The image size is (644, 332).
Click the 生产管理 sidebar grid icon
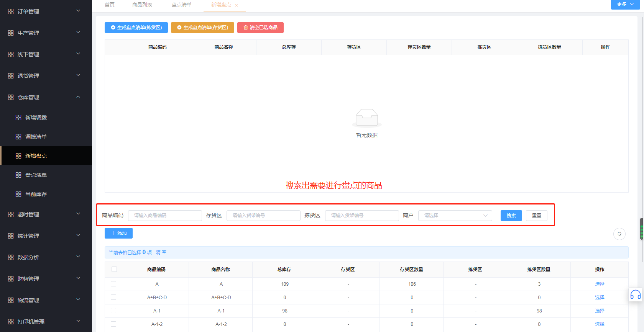(11, 33)
